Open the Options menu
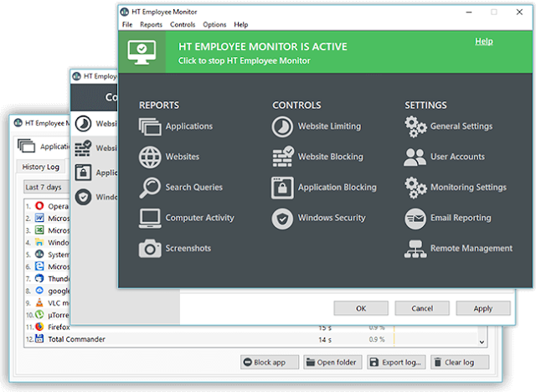 tap(214, 24)
